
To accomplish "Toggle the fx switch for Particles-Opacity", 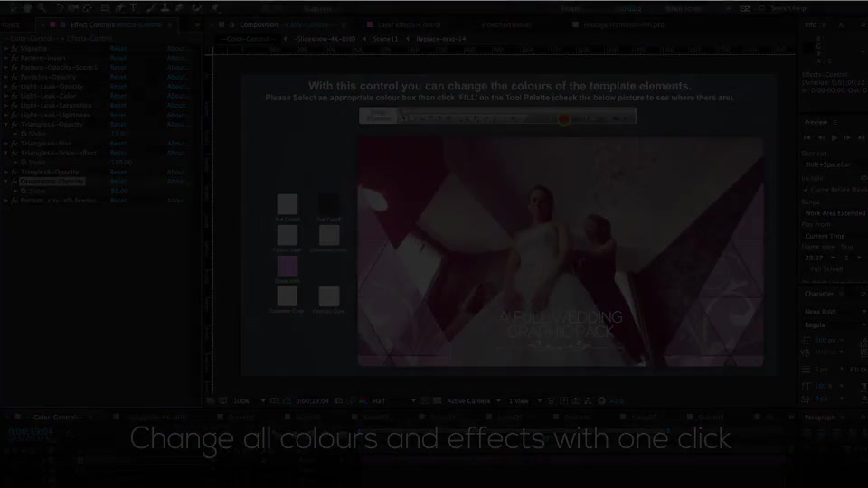I will tap(14, 77).
